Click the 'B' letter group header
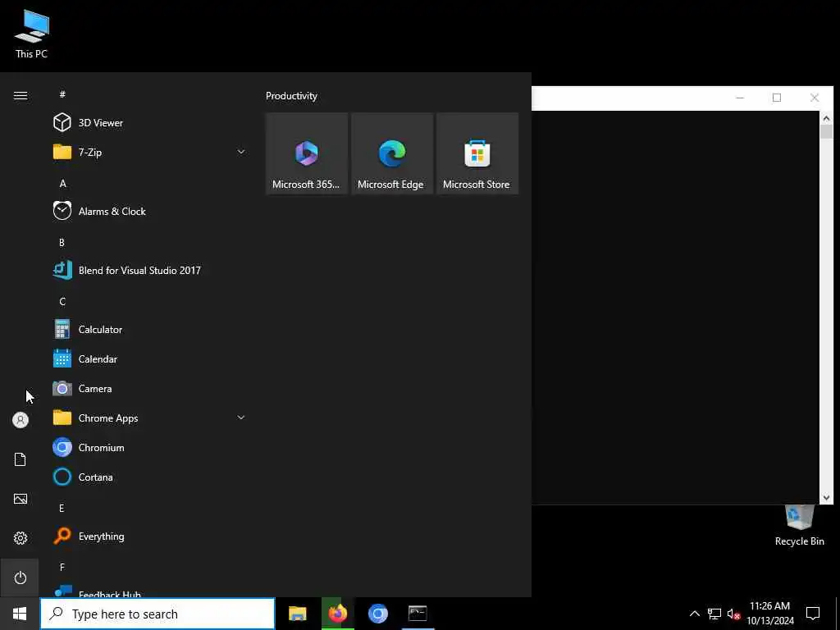Image resolution: width=840 pixels, height=630 pixels. pyautogui.click(x=62, y=242)
